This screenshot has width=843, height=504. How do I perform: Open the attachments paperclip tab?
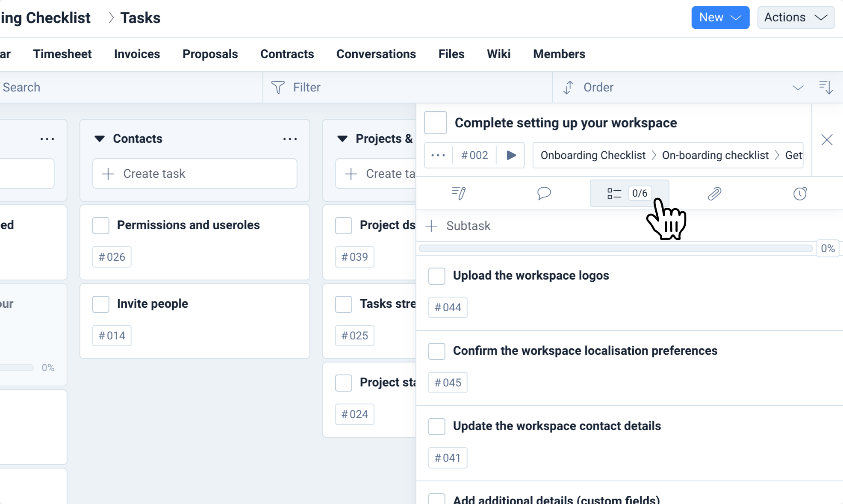(x=714, y=194)
